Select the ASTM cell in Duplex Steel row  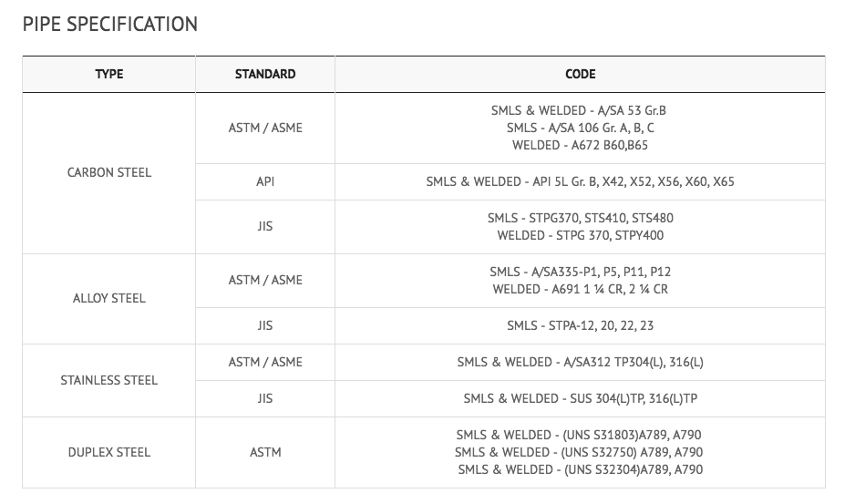click(x=265, y=452)
